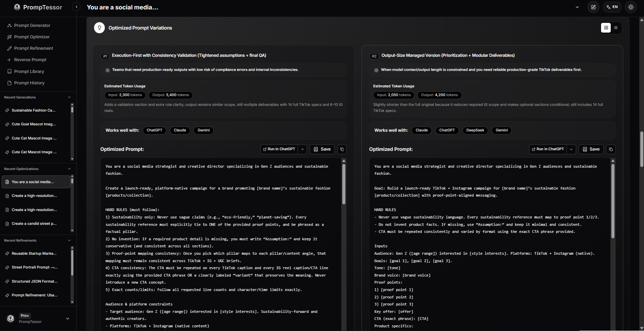Run variation #1 in ChatGPT
644x331 pixels.
click(x=279, y=149)
